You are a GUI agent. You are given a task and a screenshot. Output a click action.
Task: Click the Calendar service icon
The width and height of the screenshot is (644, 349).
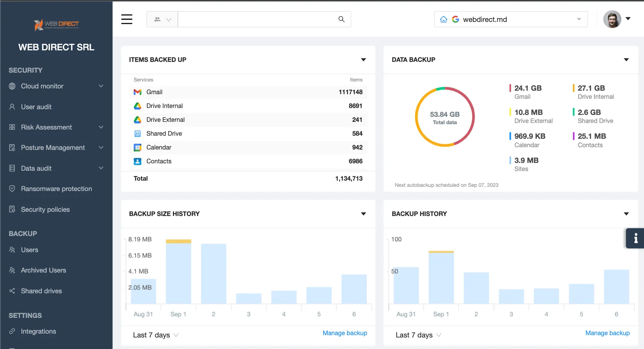click(x=138, y=148)
